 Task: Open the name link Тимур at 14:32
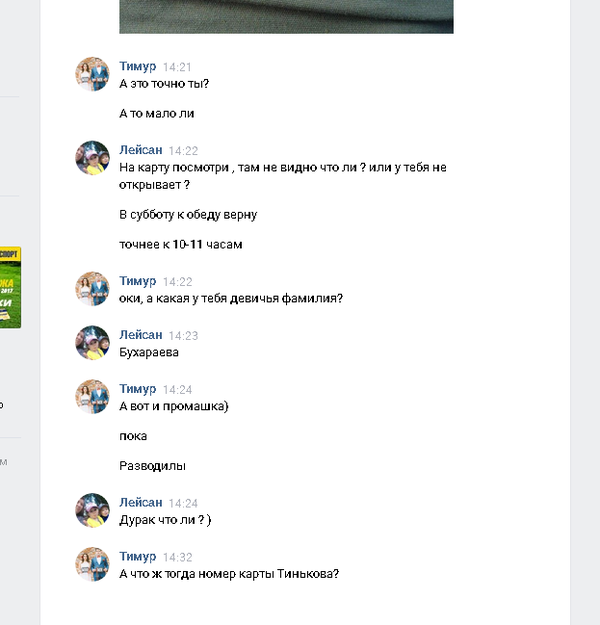coord(138,556)
